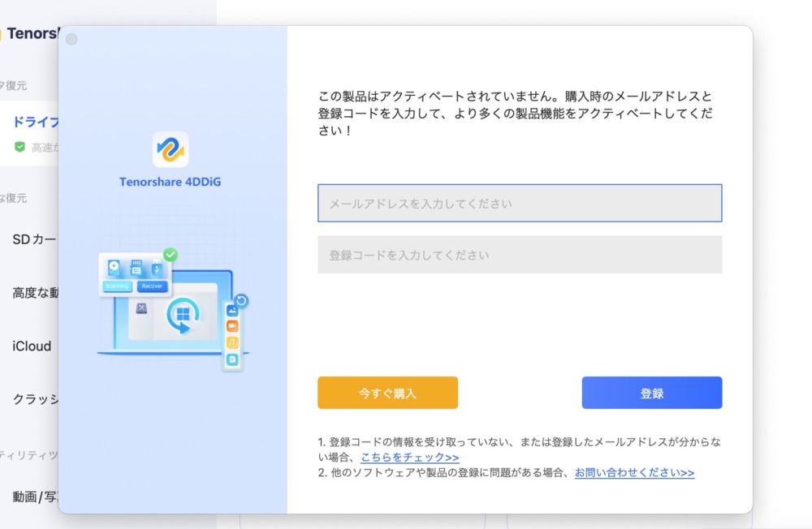Open the 高度な動 item in the sidebar
This screenshot has height=529, width=812.
35,293
